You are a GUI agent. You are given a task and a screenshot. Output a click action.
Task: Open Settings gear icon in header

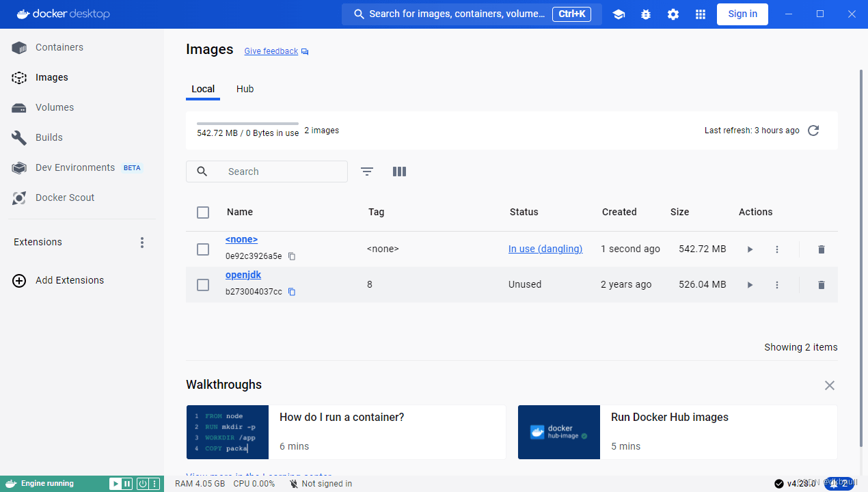(673, 14)
